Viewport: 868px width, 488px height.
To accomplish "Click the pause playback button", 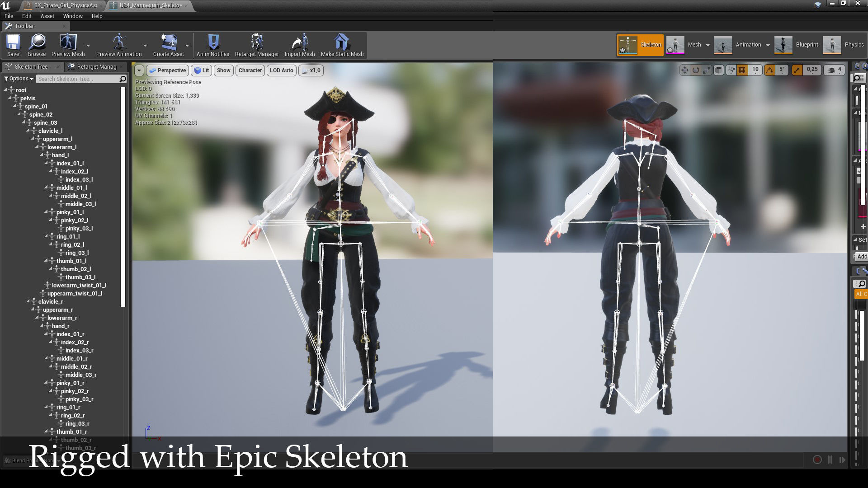I will click(x=830, y=460).
